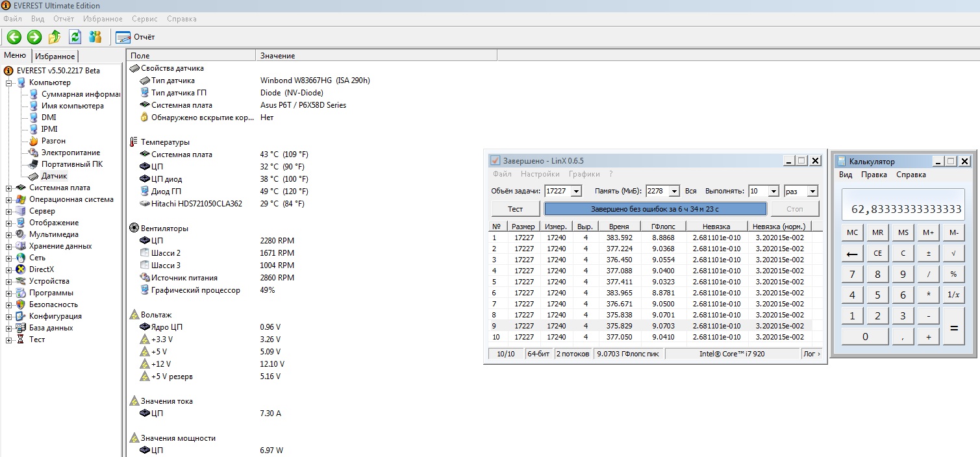The height and width of the screenshot is (457, 980).
Task: Click the backspace arrow button in Calculator
Action: point(853,253)
